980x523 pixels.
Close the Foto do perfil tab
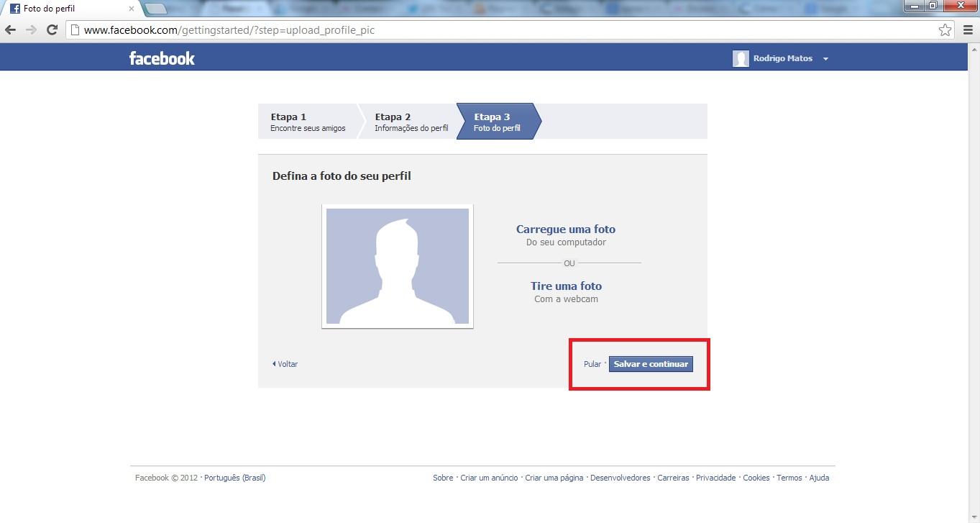pyautogui.click(x=132, y=9)
